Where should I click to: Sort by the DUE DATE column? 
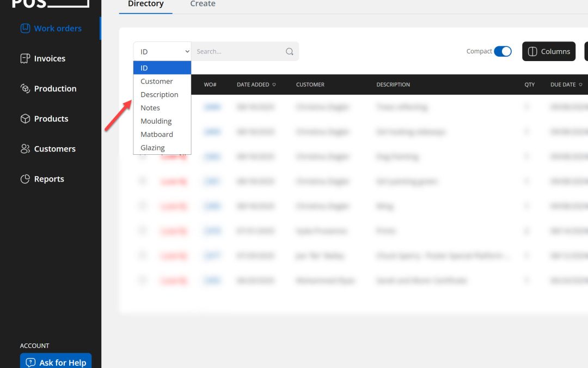pyautogui.click(x=566, y=85)
